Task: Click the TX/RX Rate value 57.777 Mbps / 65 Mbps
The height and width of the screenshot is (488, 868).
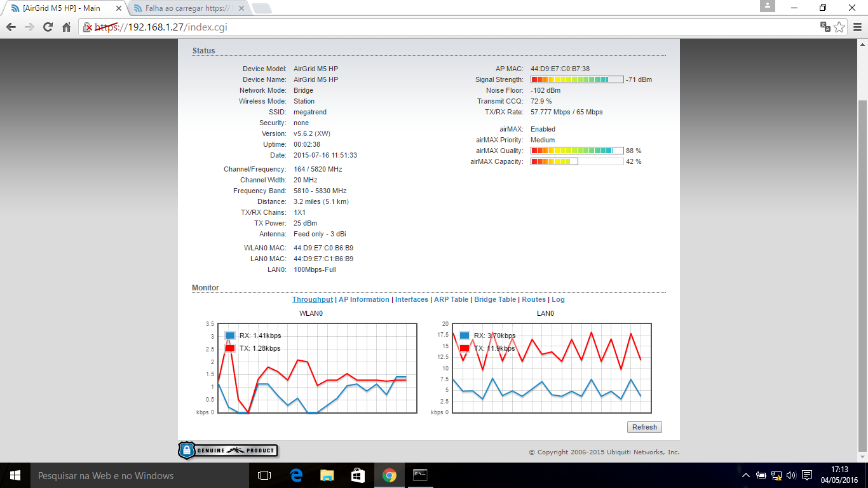Action: [567, 112]
